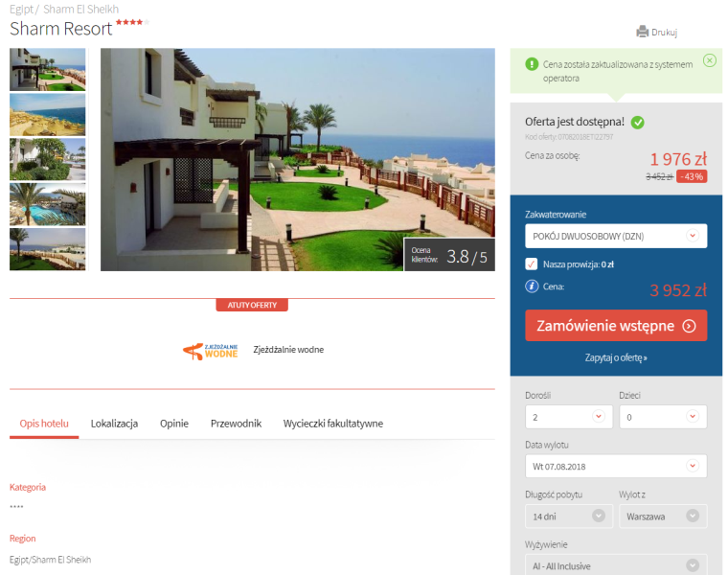Open the Wylot z Warszawa dropdown
Image resolution: width=728 pixels, height=575 pixels.
click(x=663, y=516)
